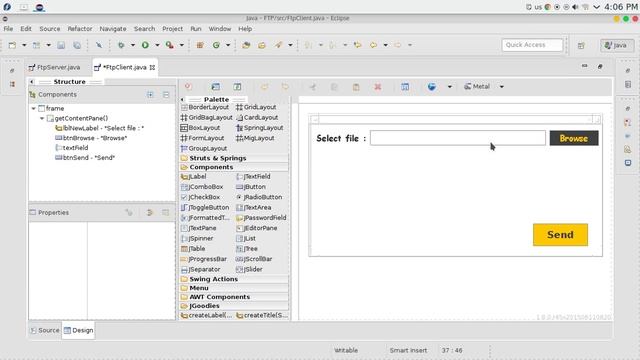Choose JSpinner in the palette
The image size is (640, 360).
point(197,238)
